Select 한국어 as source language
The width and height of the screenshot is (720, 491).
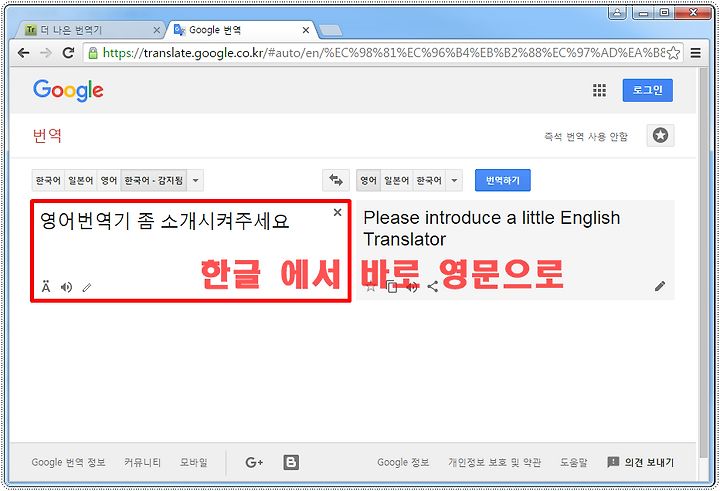[x=48, y=181]
